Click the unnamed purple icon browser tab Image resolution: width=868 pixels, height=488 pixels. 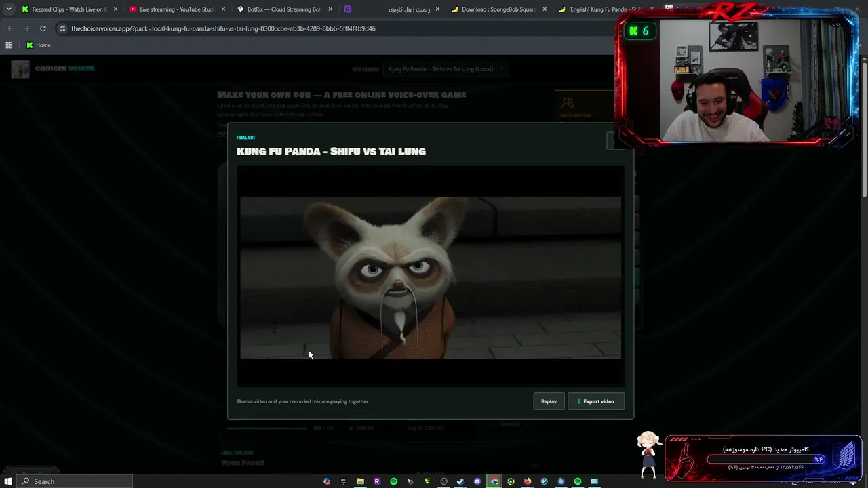[x=349, y=9]
